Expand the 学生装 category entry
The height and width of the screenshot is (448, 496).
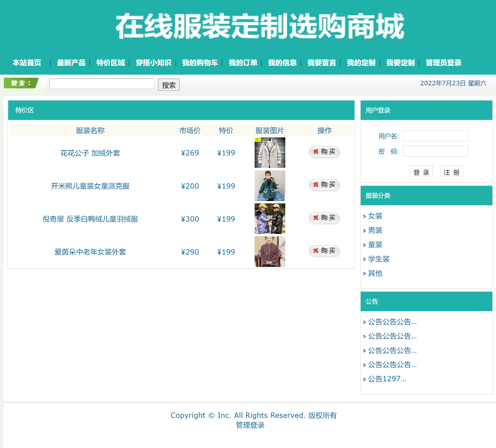(378, 259)
